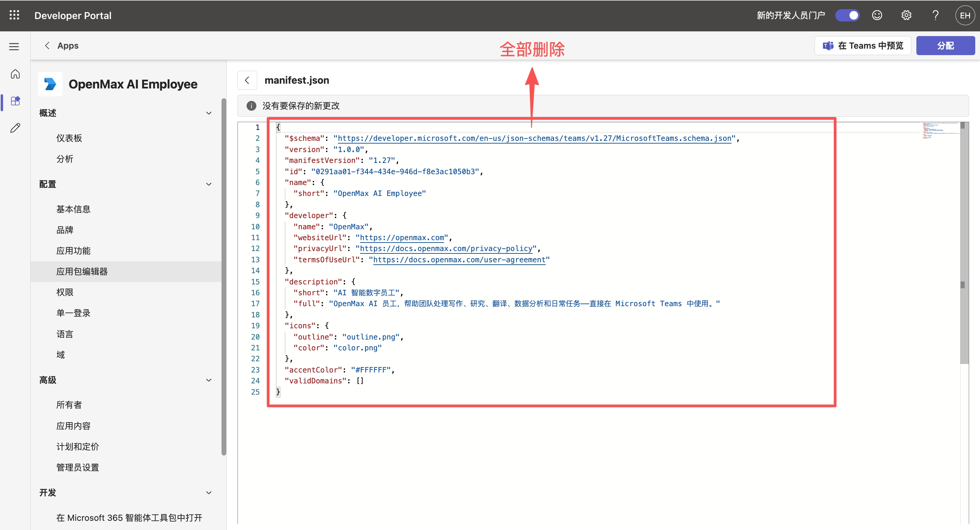Click the Apps breadcrumb link
980x530 pixels.
click(x=68, y=46)
